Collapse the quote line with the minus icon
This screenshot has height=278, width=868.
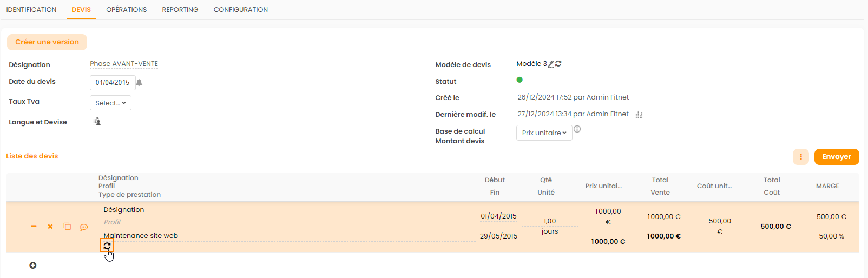click(34, 226)
